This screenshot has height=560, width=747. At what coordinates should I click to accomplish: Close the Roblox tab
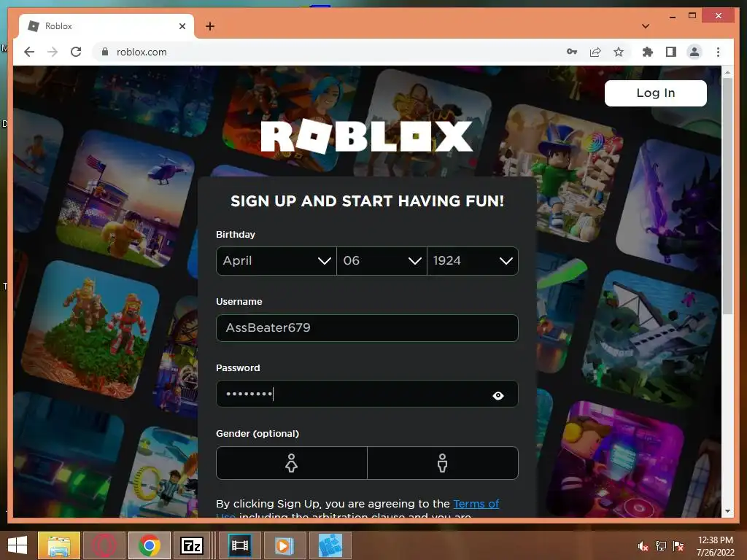tap(182, 26)
